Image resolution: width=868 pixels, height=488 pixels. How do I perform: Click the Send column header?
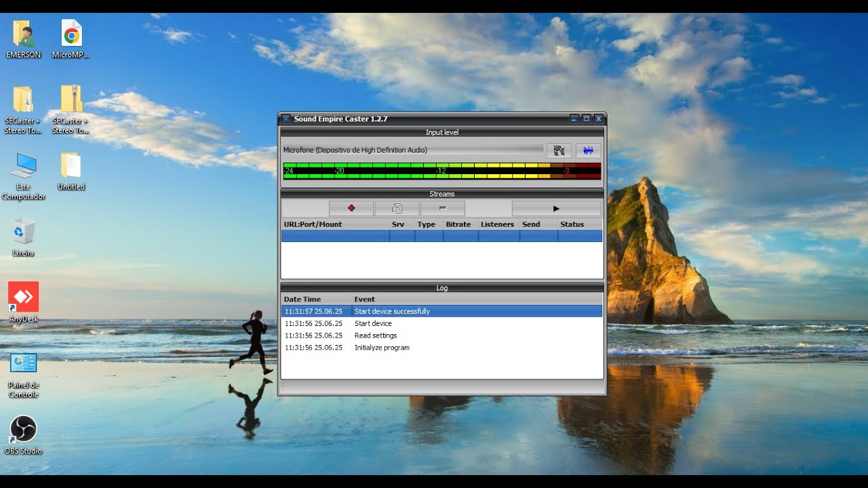pos(539,224)
